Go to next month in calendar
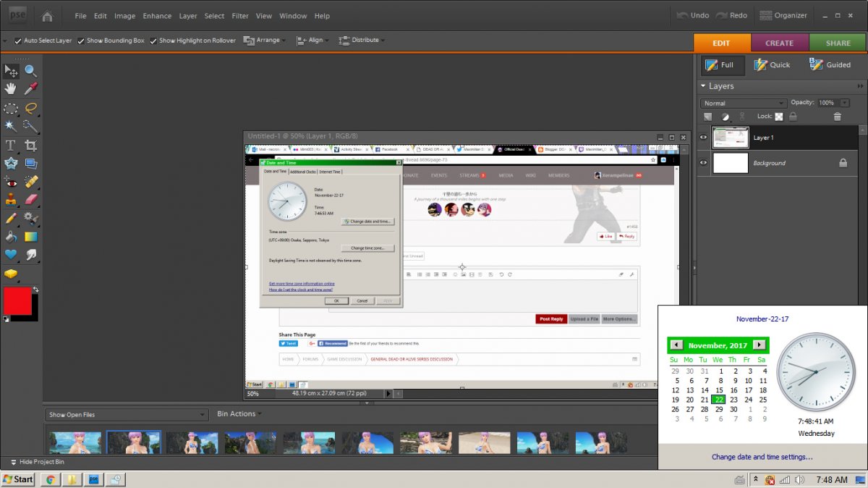Viewport: 868px width, 488px height. tap(759, 345)
